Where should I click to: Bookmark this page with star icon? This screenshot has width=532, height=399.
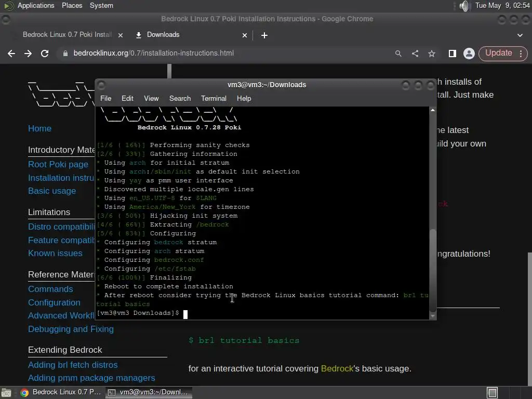(x=432, y=54)
